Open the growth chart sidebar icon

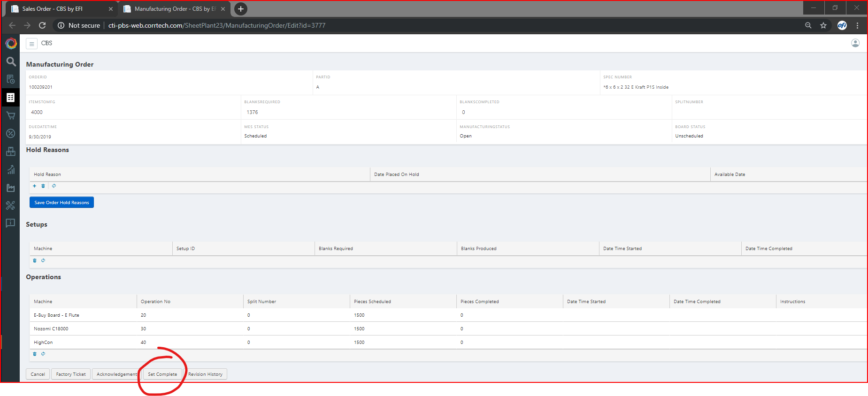point(11,169)
